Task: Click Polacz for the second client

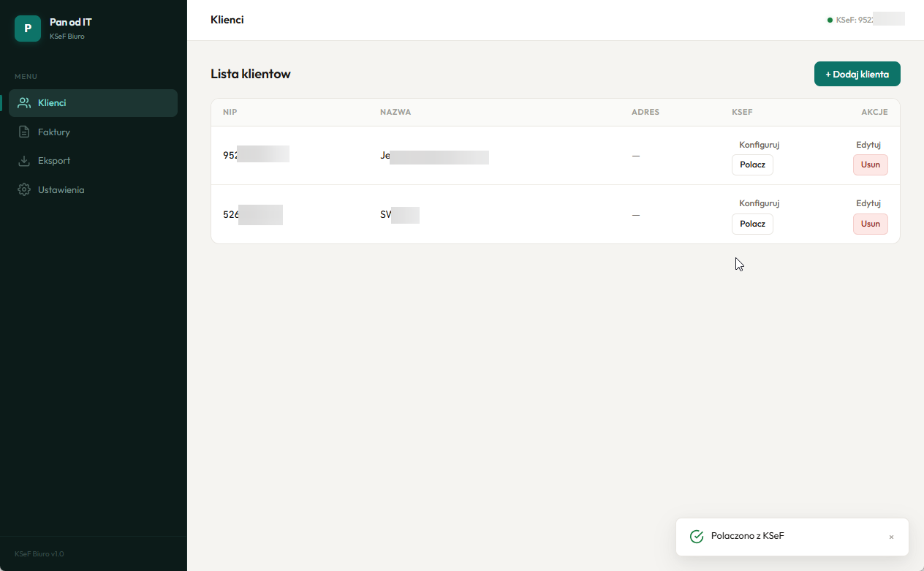Action: (x=752, y=224)
